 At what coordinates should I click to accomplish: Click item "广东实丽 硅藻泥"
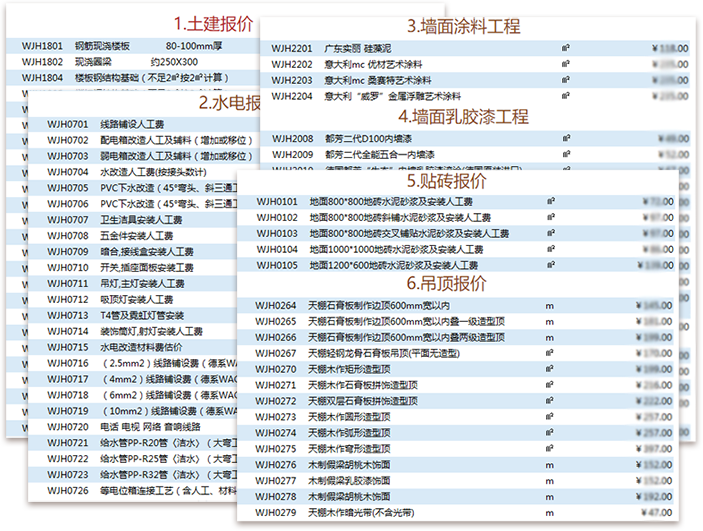(358, 48)
